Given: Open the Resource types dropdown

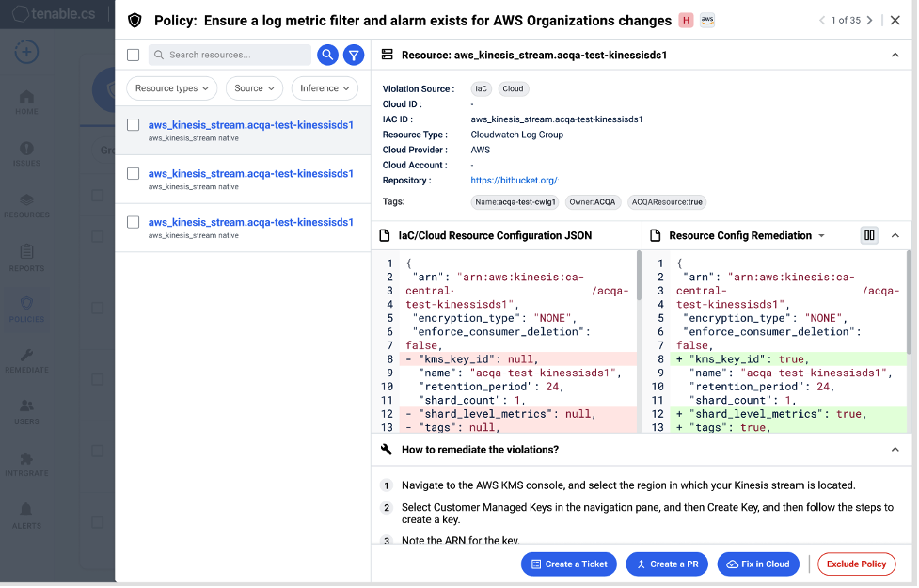Looking at the screenshot, I should [x=171, y=87].
